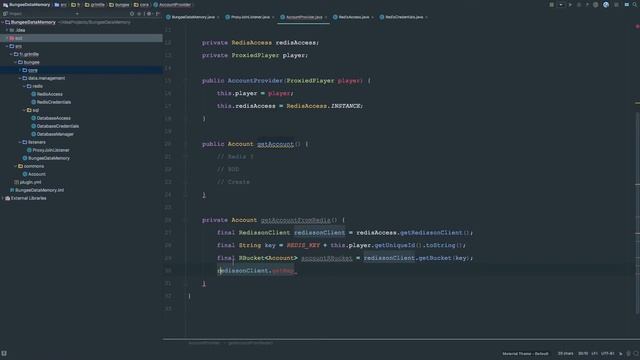
Task: Click the accountRBucket variable in the code
Action: point(327,258)
